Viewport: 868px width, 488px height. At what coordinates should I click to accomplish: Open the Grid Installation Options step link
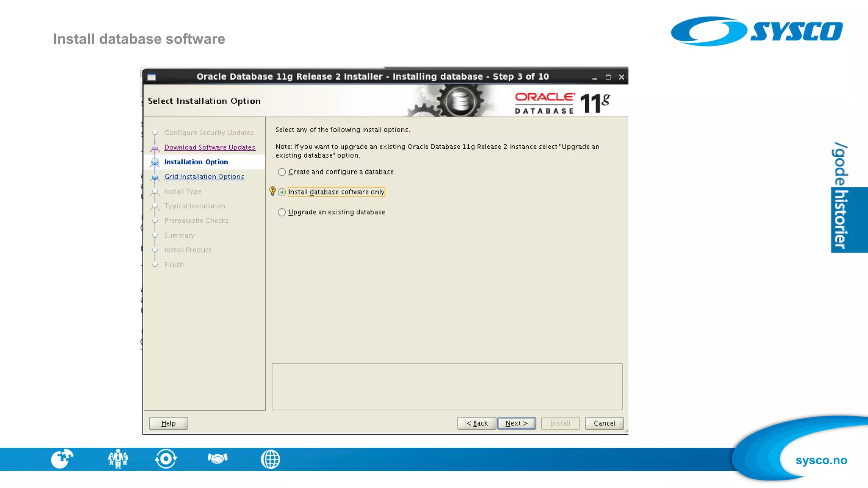click(204, 177)
